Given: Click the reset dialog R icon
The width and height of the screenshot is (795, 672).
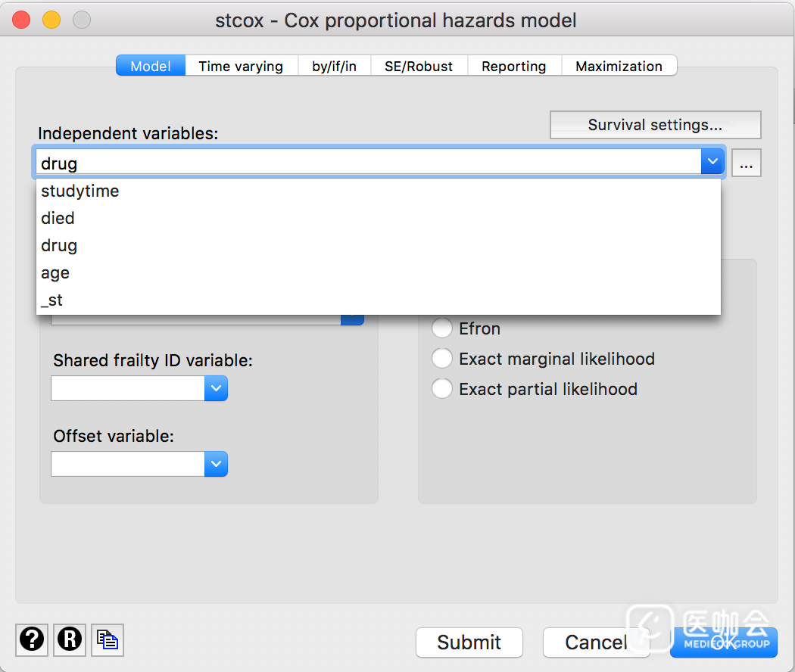Looking at the screenshot, I should (x=70, y=640).
